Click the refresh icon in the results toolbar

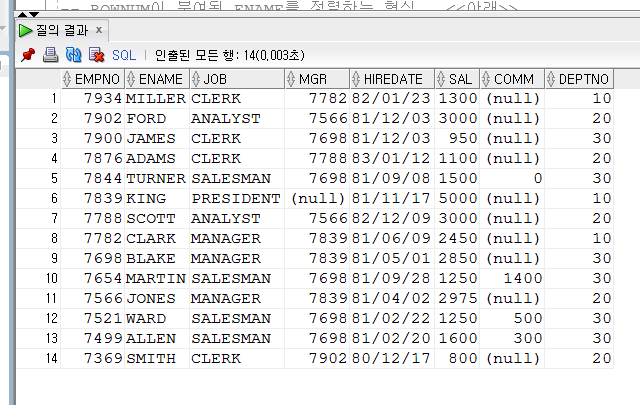pyautogui.click(x=74, y=55)
